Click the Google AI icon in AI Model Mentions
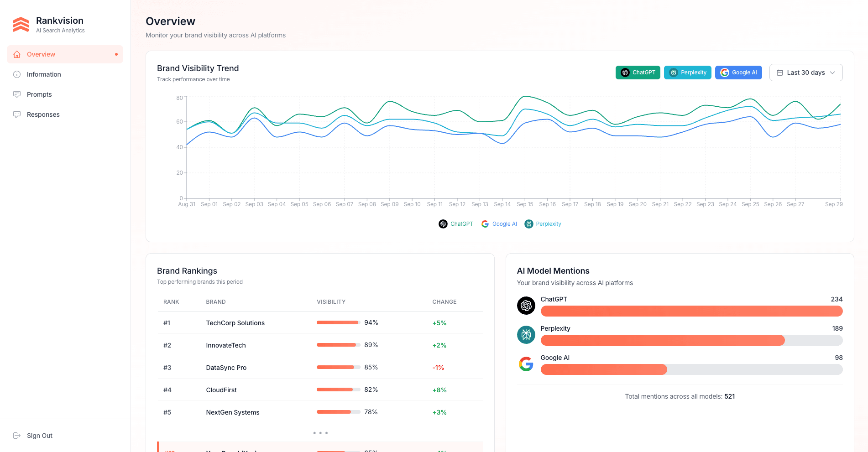The width and height of the screenshot is (868, 452). tap(526, 364)
